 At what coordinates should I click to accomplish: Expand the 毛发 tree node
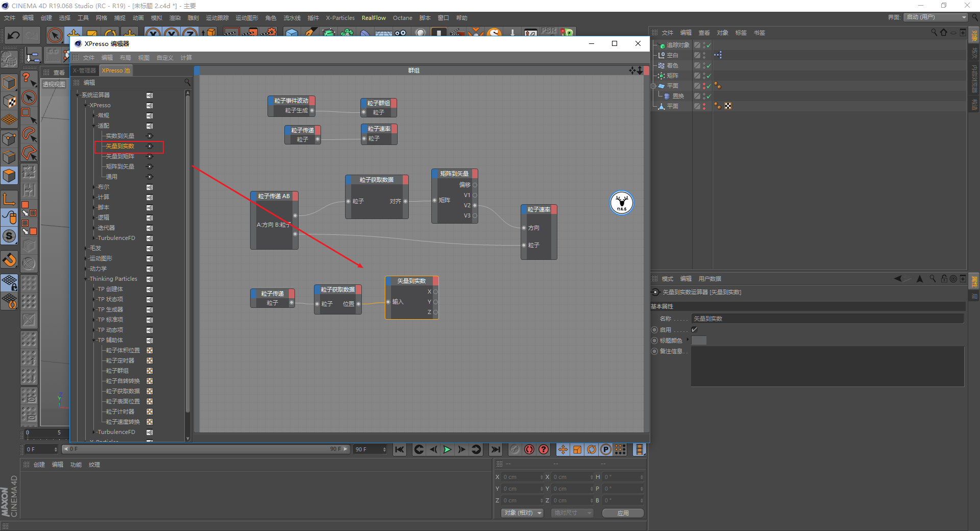click(x=86, y=248)
